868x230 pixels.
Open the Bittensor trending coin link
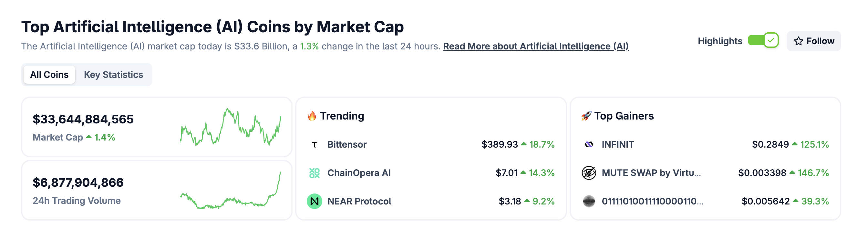coord(347,145)
